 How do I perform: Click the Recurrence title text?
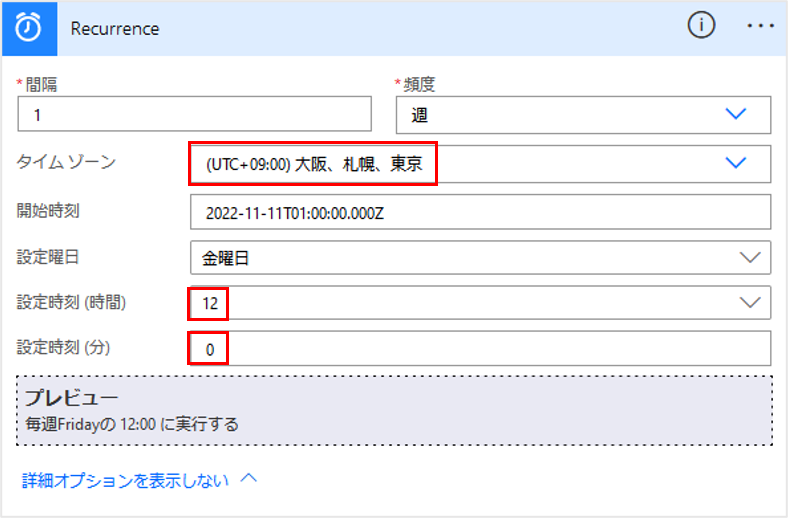tap(115, 28)
